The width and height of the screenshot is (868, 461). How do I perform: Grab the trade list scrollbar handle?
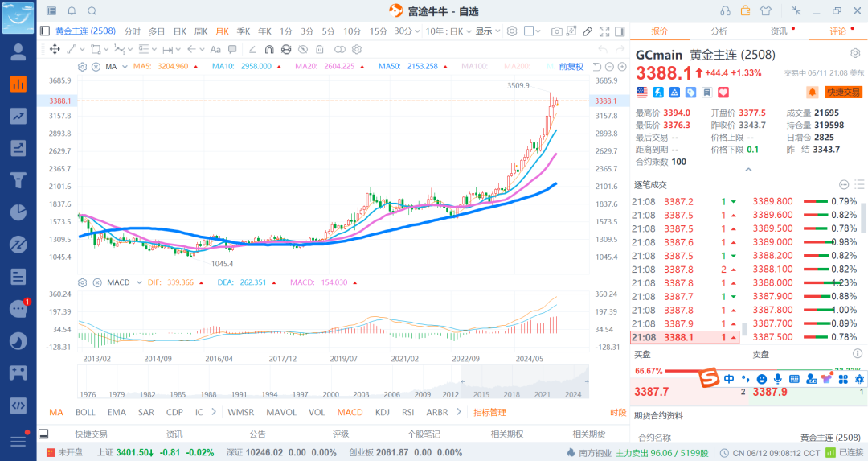tap(745, 330)
